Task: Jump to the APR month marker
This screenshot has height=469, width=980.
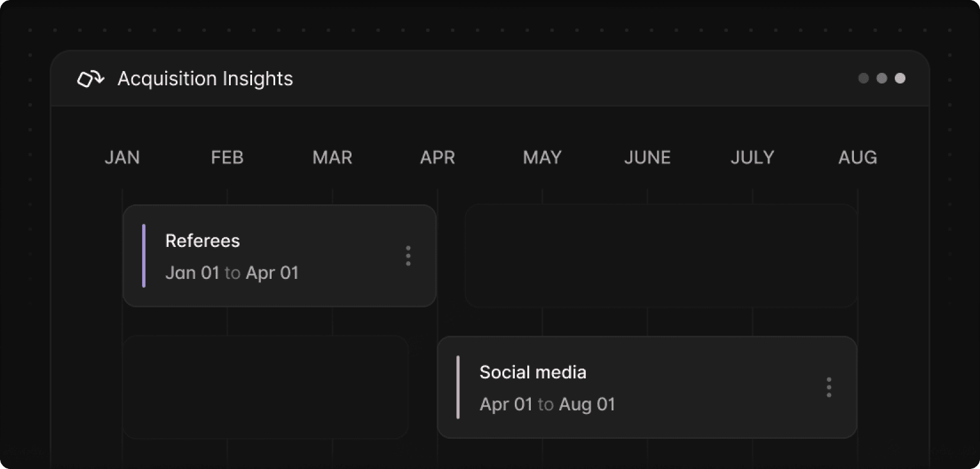Action: (437, 158)
